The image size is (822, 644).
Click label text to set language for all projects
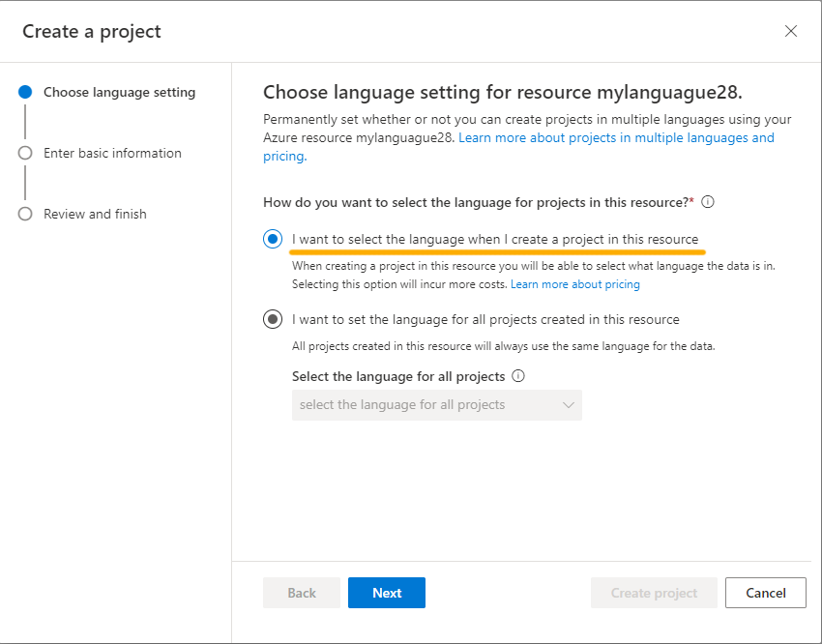(x=485, y=319)
